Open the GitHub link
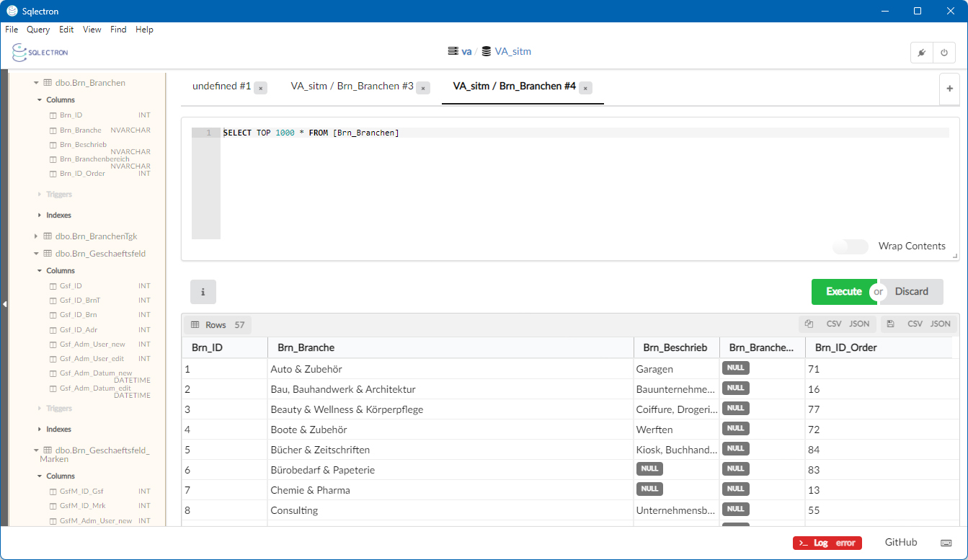968x560 pixels. tap(901, 543)
